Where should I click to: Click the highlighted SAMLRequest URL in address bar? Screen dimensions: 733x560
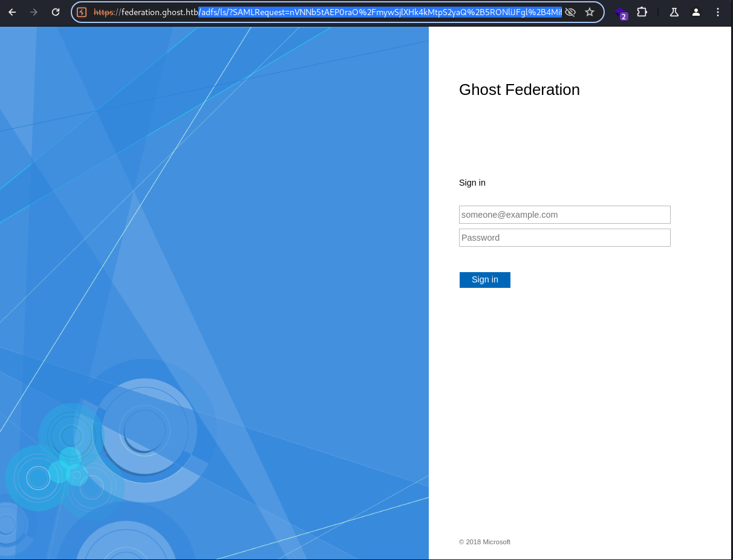click(380, 12)
